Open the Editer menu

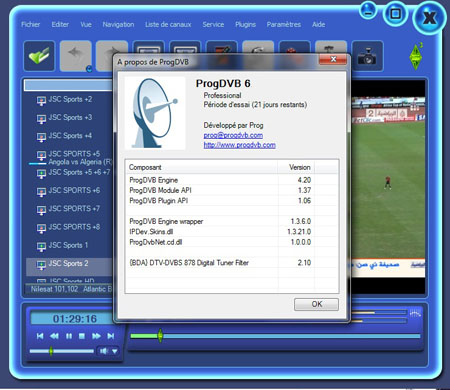60,24
